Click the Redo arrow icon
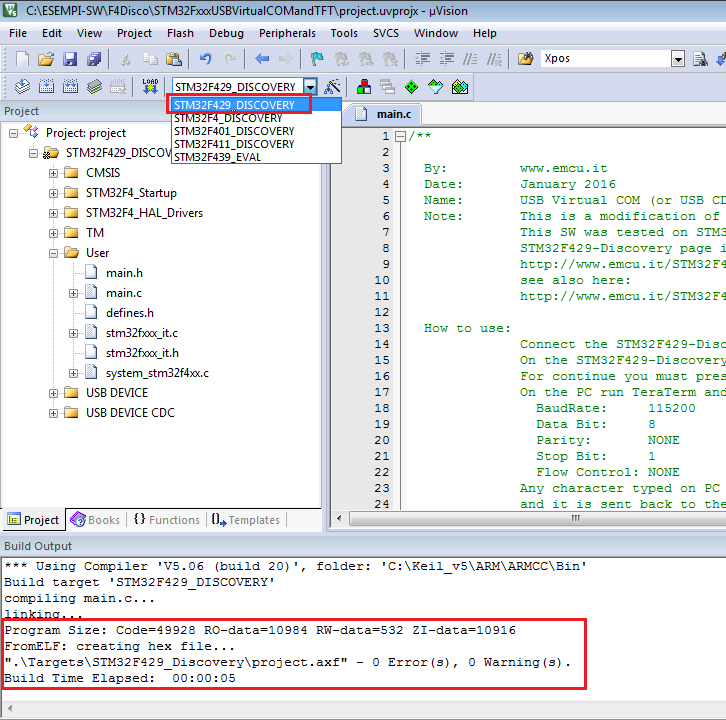This screenshot has width=726, height=720. [x=230, y=59]
